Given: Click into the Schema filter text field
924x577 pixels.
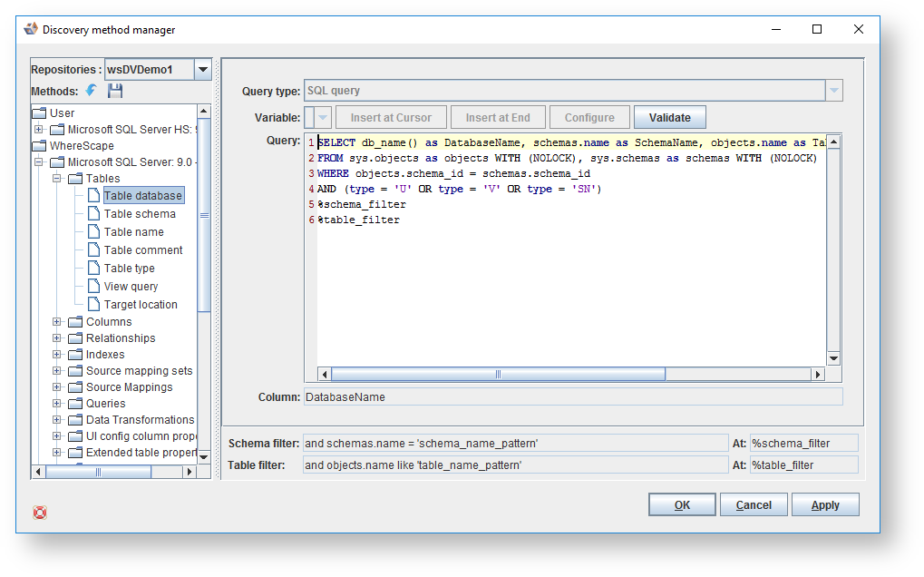Looking at the screenshot, I should 514,444.
